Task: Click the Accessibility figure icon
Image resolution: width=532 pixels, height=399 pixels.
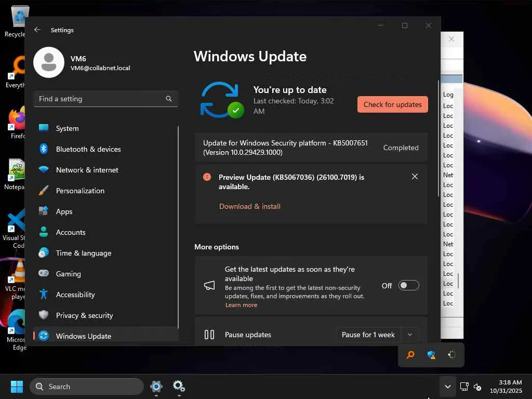Action: pos(44,294)
